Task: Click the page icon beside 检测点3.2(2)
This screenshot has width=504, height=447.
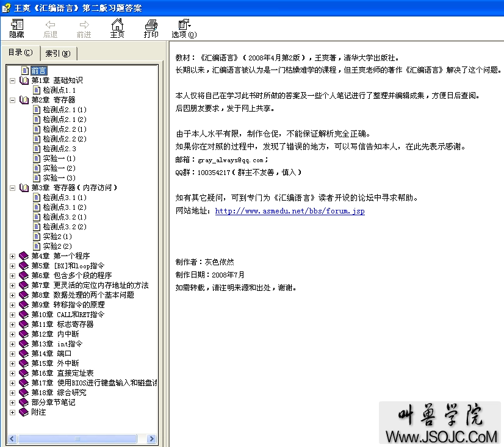Action: click(36, 226)
